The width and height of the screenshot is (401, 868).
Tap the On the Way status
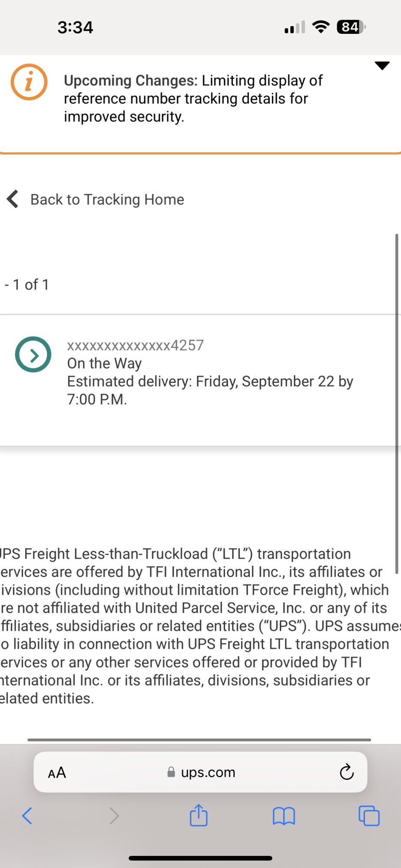[104, 363]
